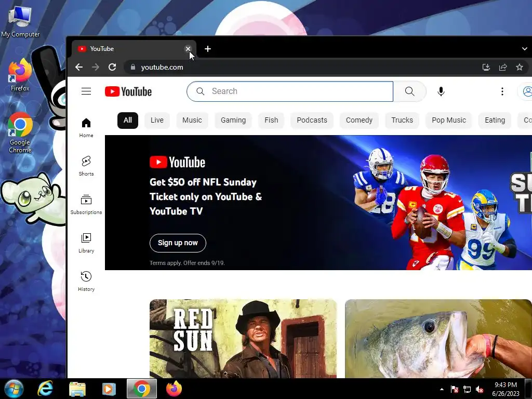This screenshot has height=399, width=532.
Task: Click the NFL Sunday Ticket banner headline
Action: (206, 197)
